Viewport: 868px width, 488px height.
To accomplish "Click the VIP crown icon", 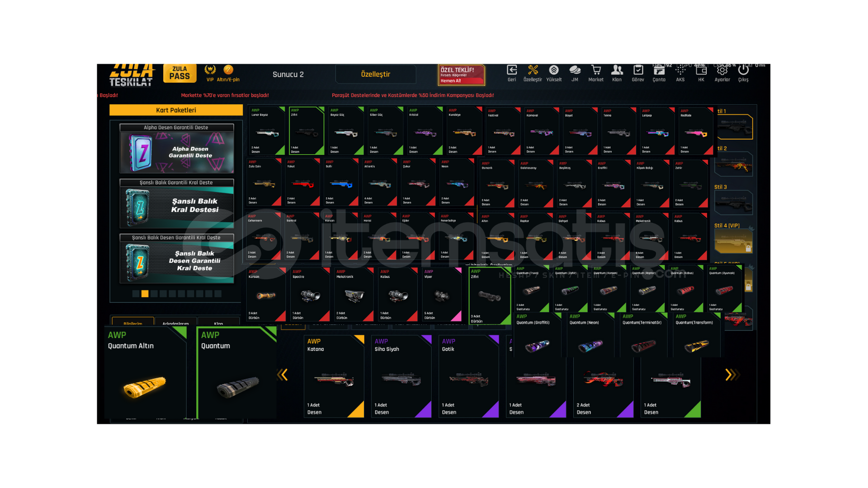I will 210,73.
